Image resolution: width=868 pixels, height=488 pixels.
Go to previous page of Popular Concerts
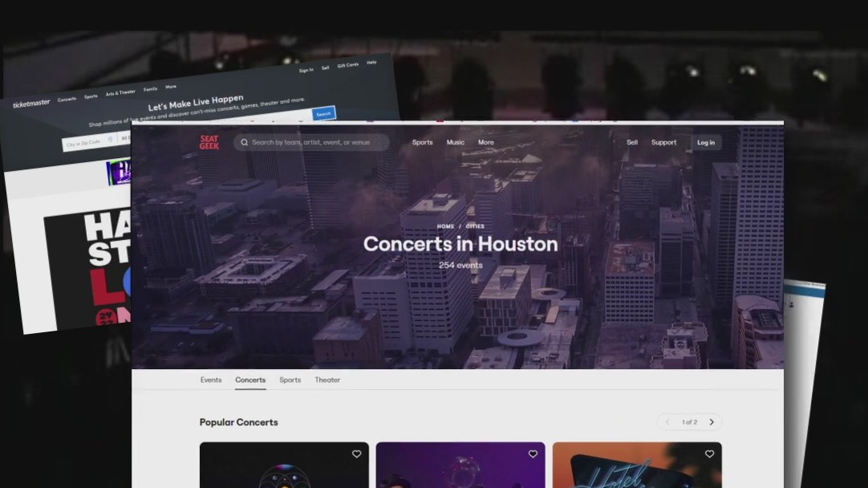point(667,422)
